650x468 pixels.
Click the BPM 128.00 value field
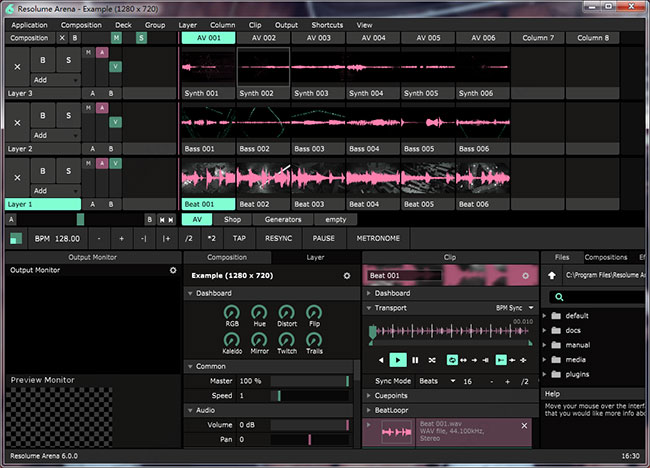point(58,239)
